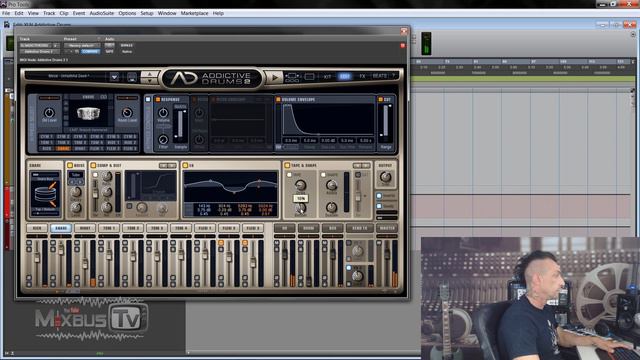Open the Track menu

[49, 13]
